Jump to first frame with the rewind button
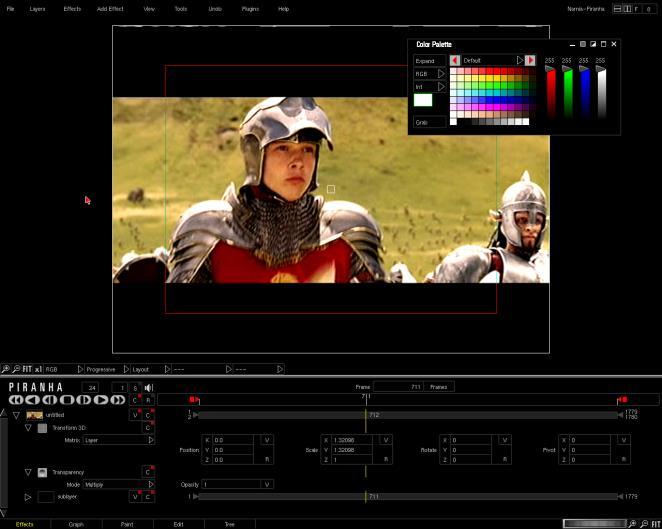This screenshot has height=529, width=662. (16, 399)
